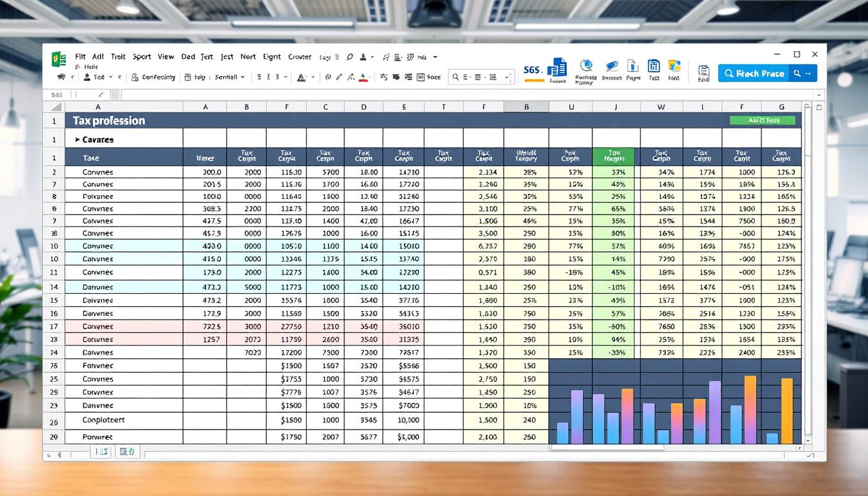Screen dimensions: 868x496
Task: Click the Benoon ribbon icon
Action: coord(612,66)
